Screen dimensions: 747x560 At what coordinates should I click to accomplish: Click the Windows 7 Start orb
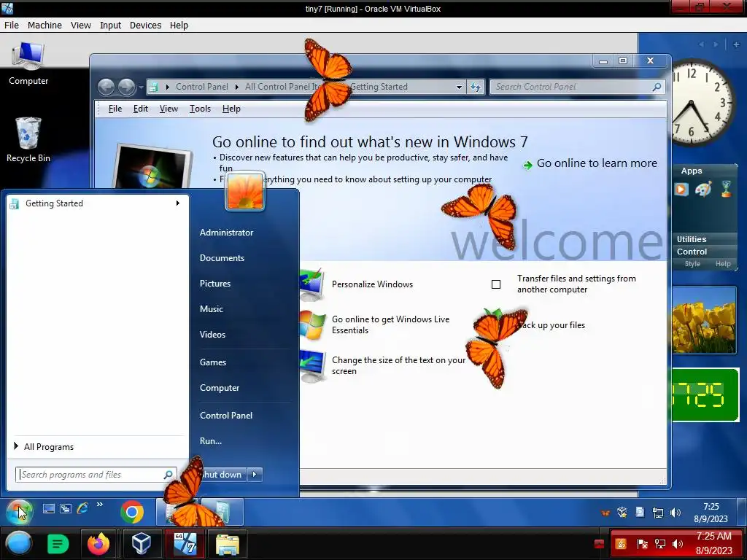(x=19, y=512)
